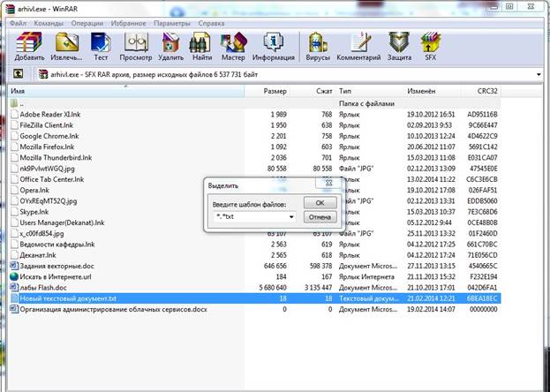Viewport: 550px width, 392px height.
Task: Click the Word icon of лабы Flash.doc
Action: point(14,288)
